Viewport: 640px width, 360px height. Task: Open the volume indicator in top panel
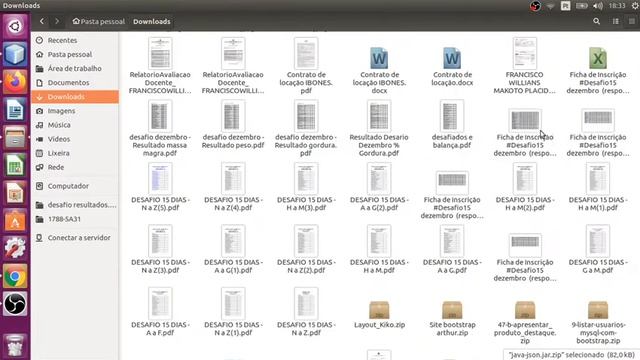tap(598, 6)
